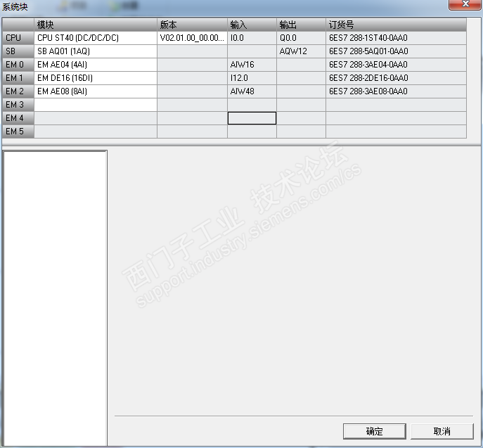483x448 pixels.
Task: Click order number 6ES7 288-5AQ01-0AA0
Action: click(x=396, y=51)
